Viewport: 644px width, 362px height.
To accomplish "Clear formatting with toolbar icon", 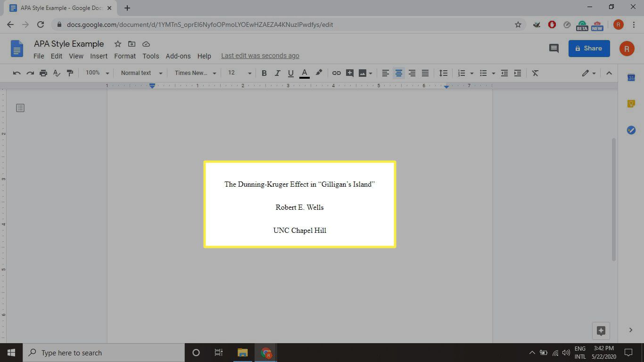I will [x=535, y=73].
